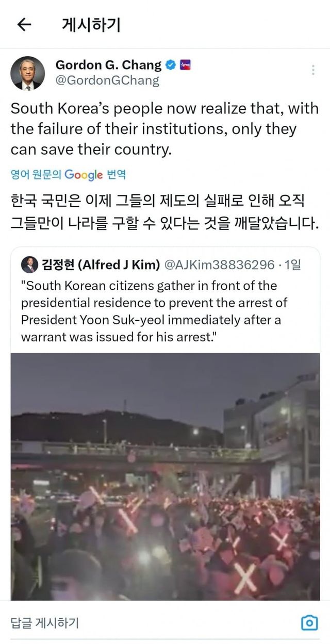
Task: Click the @GordonGChang handle
Action: tap(107, 80)
